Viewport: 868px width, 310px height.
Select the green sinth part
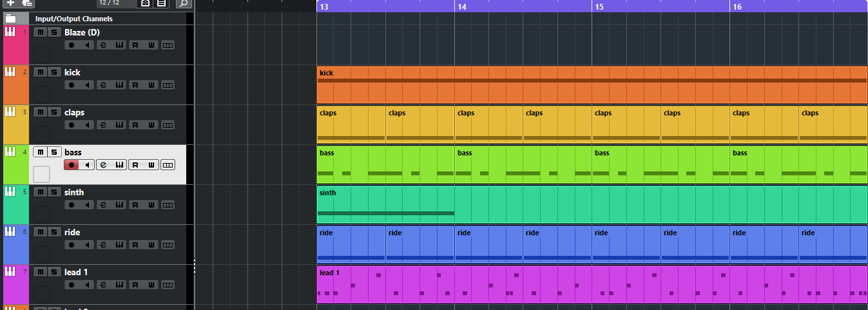point(592,205)
